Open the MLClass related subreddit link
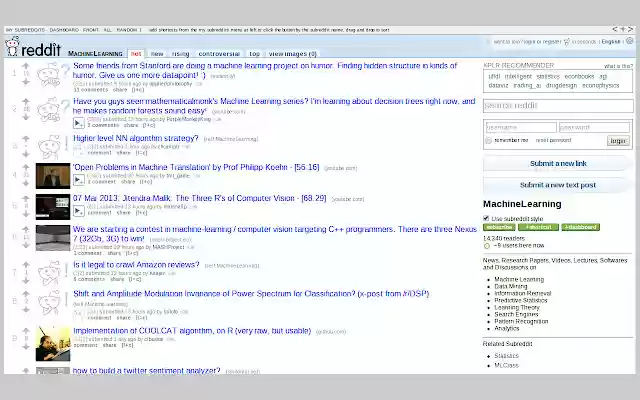Screen dimensions: 640x400 point(506,366)
